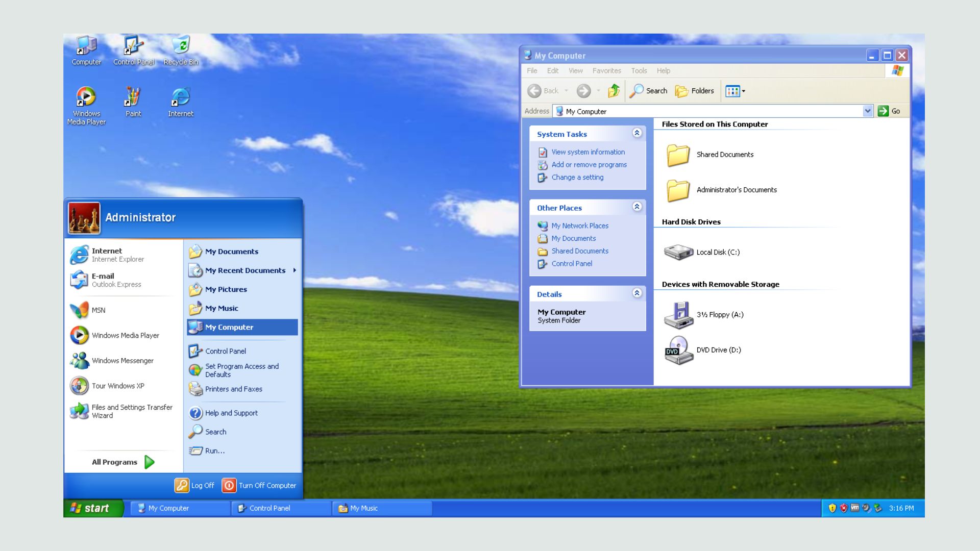Click Add or remove programs link
This screenshot has height=551, width=980.
(x=582, y=165)
